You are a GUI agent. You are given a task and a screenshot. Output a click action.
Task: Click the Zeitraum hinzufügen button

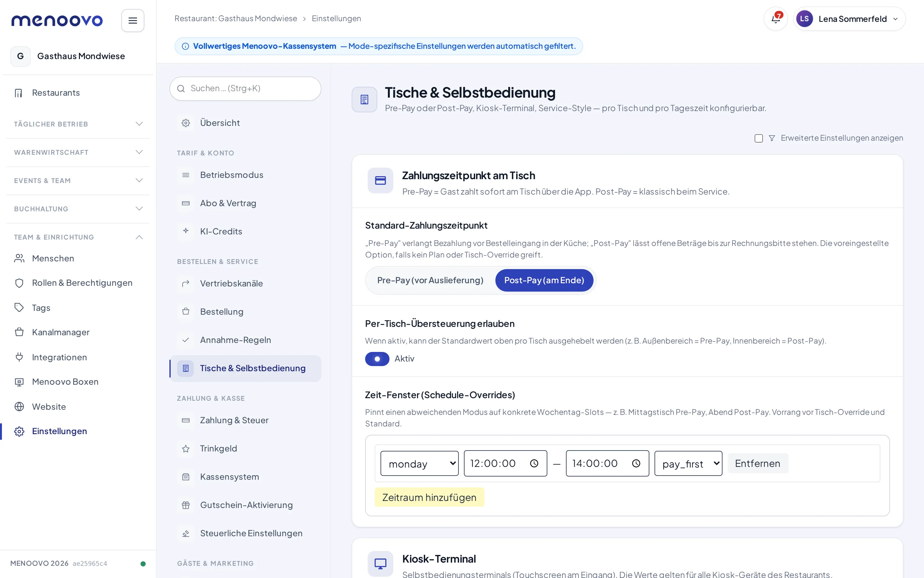429,497
